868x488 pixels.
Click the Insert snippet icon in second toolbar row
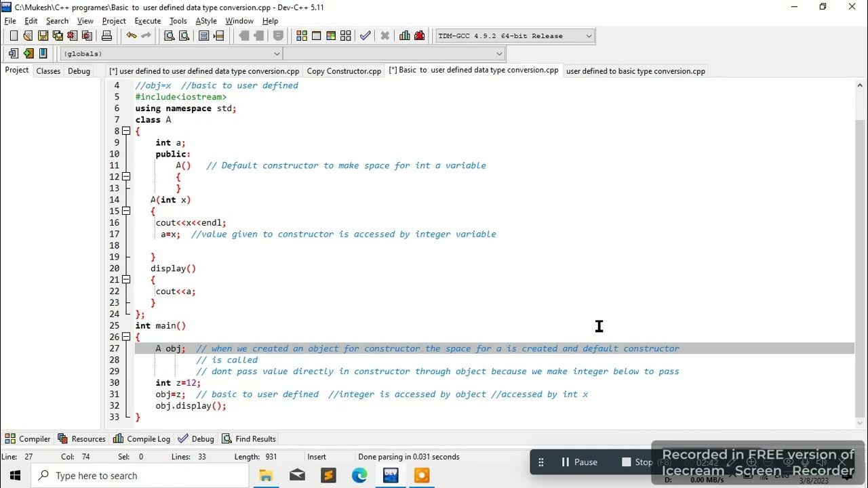[14, 54]
